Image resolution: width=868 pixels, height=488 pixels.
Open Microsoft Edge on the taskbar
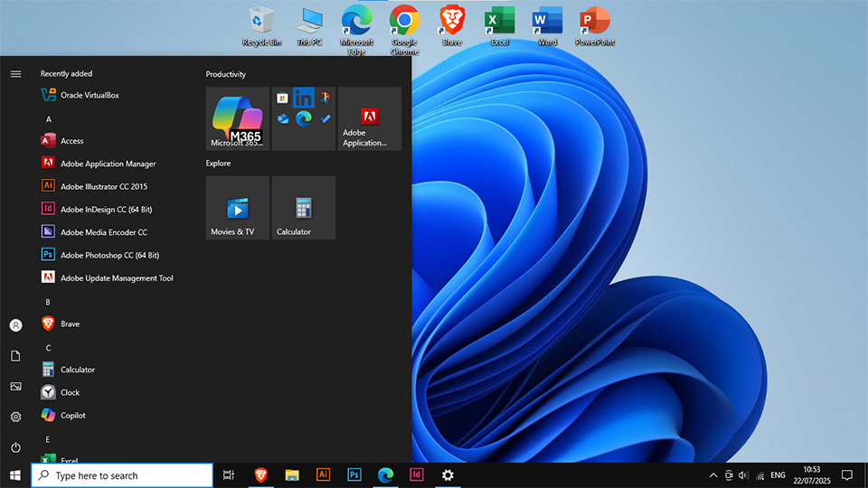(385, 475)
